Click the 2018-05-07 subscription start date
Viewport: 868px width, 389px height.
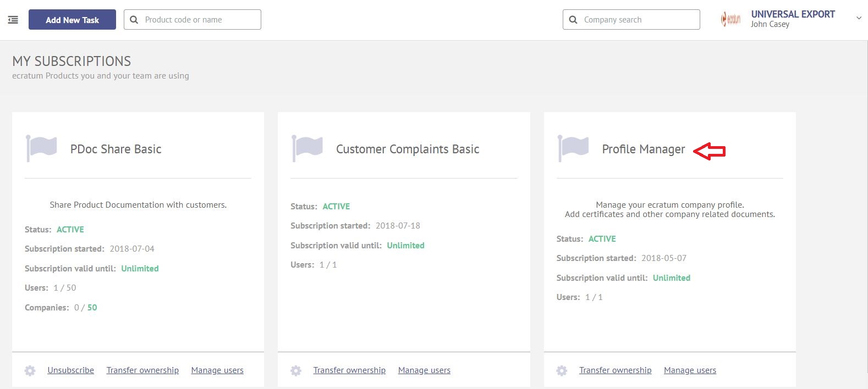pyautogui.click(x=664, y=258)
